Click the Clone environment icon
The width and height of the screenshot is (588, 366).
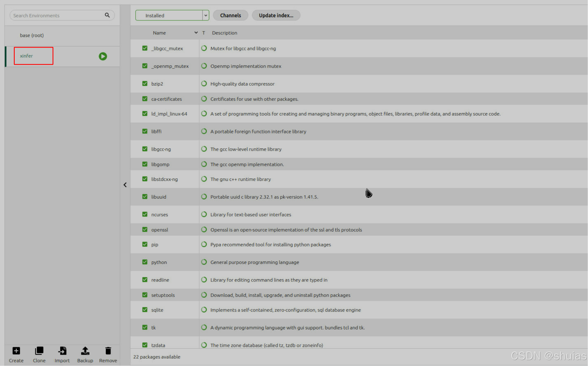click(x=39, y=351)
